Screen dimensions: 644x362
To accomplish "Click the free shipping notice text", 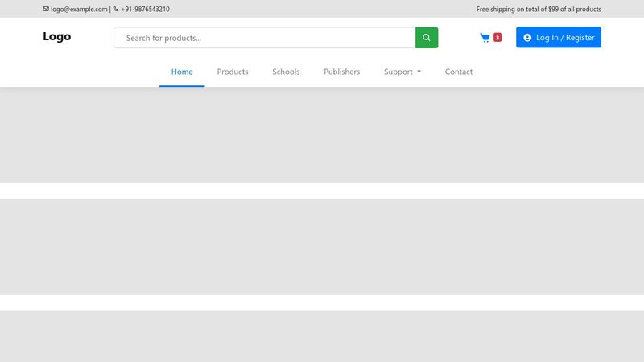I will tap(539, 10).
